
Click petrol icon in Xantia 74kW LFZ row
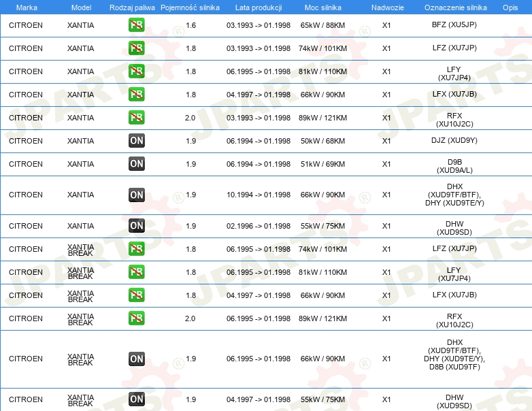click(136, 48)
